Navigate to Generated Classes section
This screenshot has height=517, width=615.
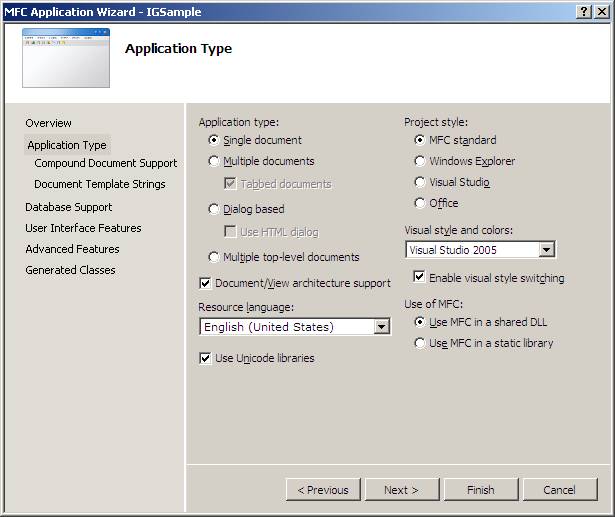coord(70,270)
